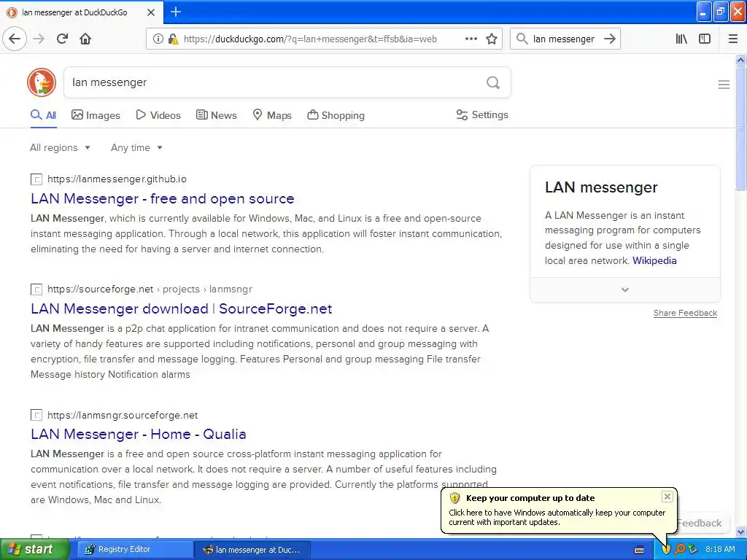Screen dimensions: 747x560
Task: Switch to Images results
Action: point(96,115)
